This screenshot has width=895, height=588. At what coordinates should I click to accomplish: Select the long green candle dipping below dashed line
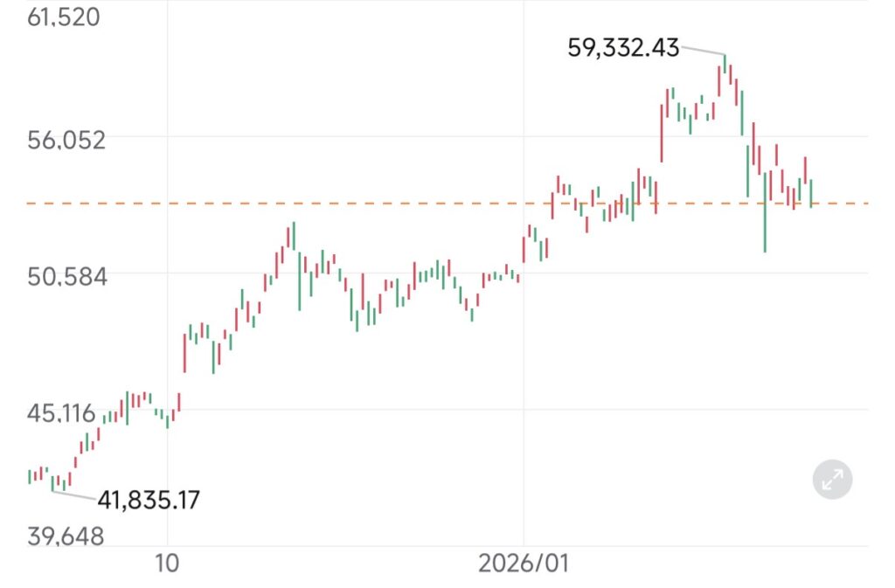(x=765, y=212)
